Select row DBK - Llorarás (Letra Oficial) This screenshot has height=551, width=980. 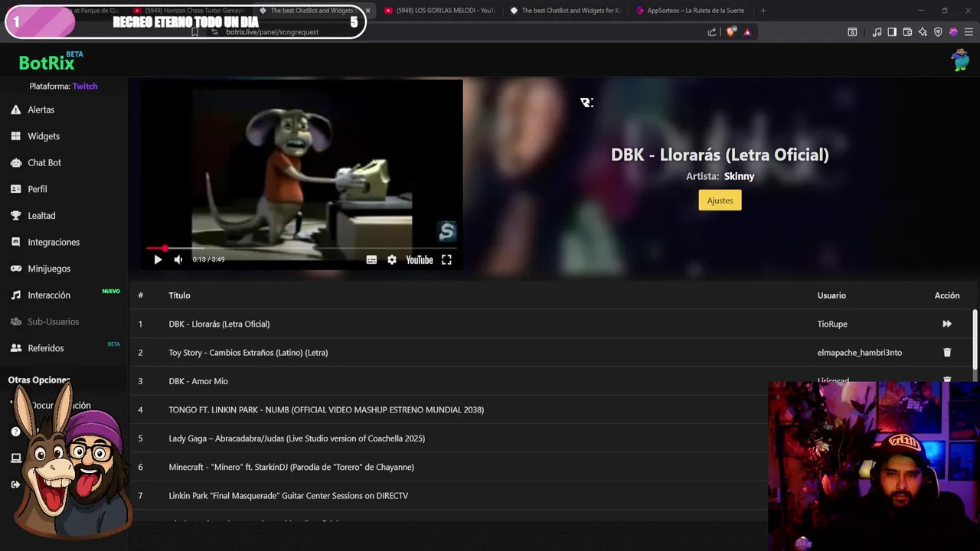click(551, 324)
